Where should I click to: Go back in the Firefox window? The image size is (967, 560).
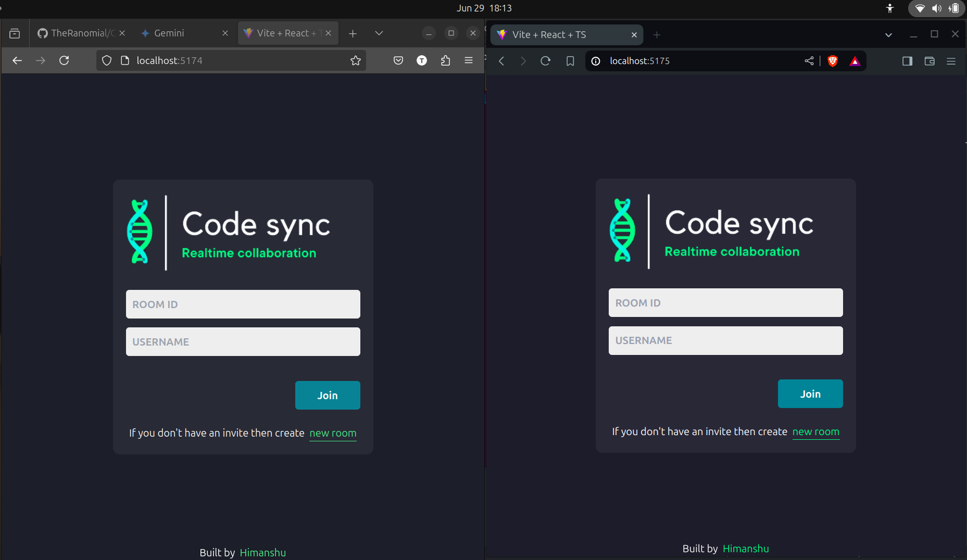point(17,61)
